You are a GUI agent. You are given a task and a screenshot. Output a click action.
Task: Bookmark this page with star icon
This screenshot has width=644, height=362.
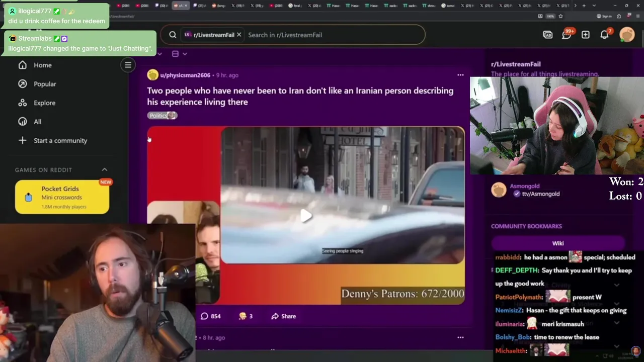pyautogui.click(x=560, y=16)
